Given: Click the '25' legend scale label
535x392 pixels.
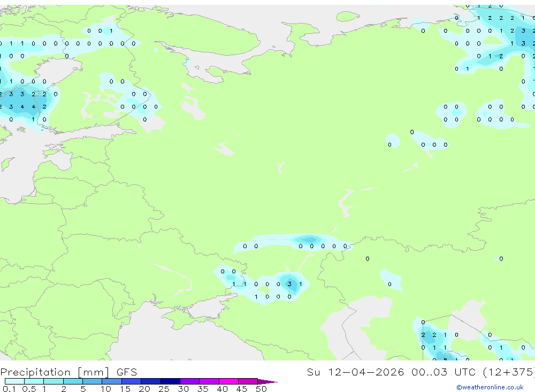Looking at the screenshot, I should pyautogui.click(x=164, y=389).
